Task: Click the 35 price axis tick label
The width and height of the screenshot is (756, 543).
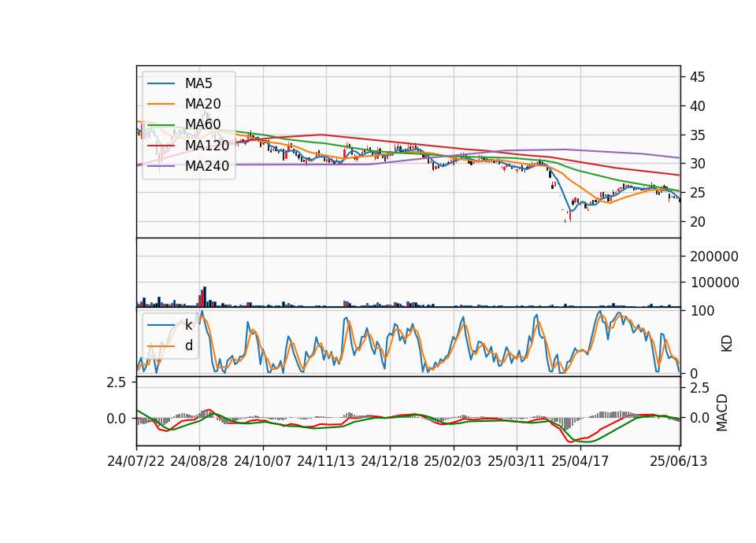Action: coord(697,135)
